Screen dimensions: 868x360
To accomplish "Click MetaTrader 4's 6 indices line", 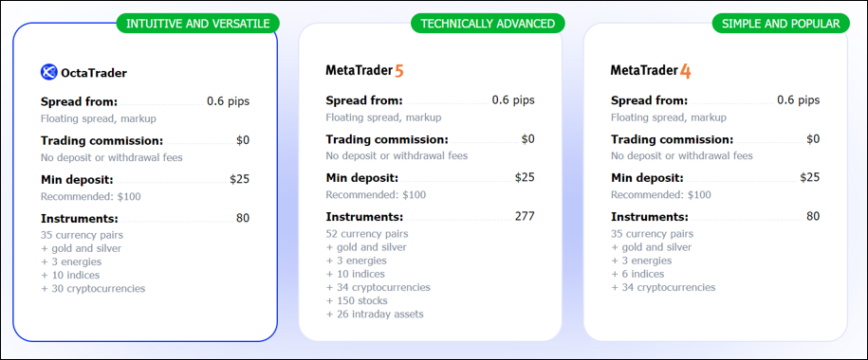I will [x=637, y=275].
